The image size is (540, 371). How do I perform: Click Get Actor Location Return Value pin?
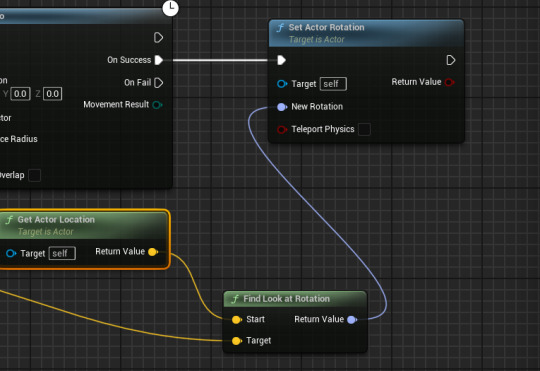point(153,252)
